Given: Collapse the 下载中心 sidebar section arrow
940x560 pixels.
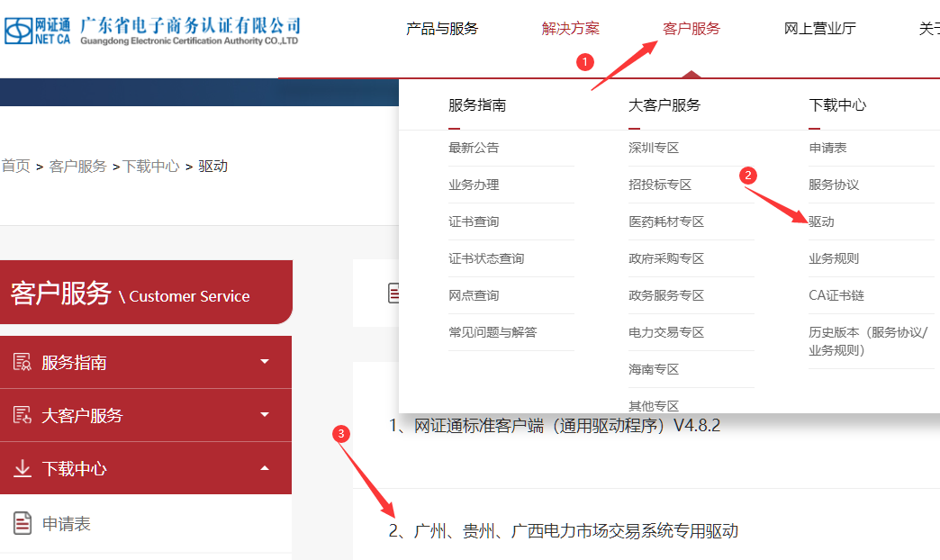Looking at the screenshot, I should pos(265,468).
